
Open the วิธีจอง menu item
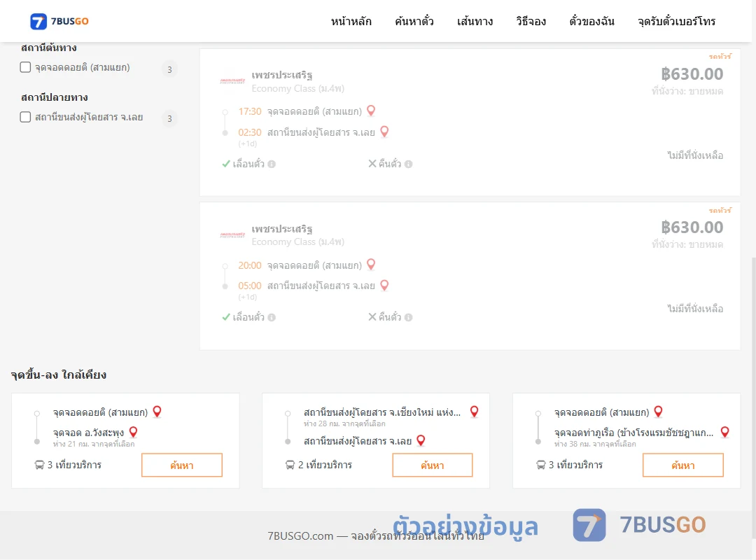point(531,21)
